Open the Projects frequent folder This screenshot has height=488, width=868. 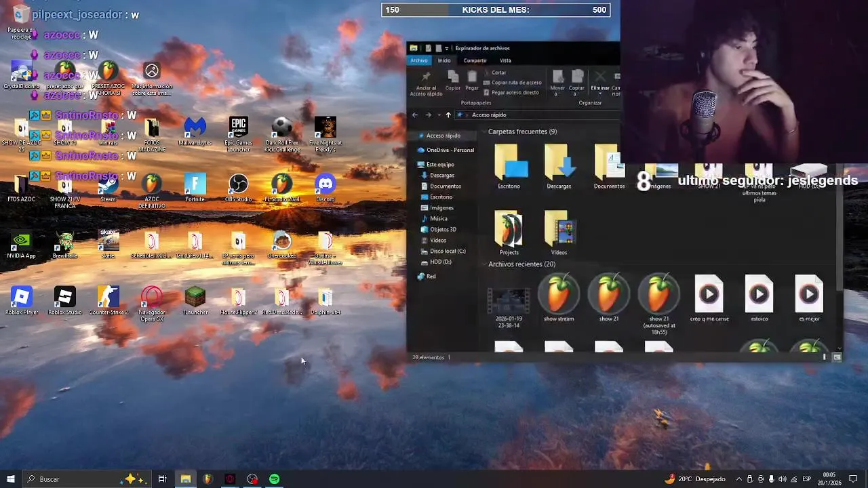[x=509, y=234]
